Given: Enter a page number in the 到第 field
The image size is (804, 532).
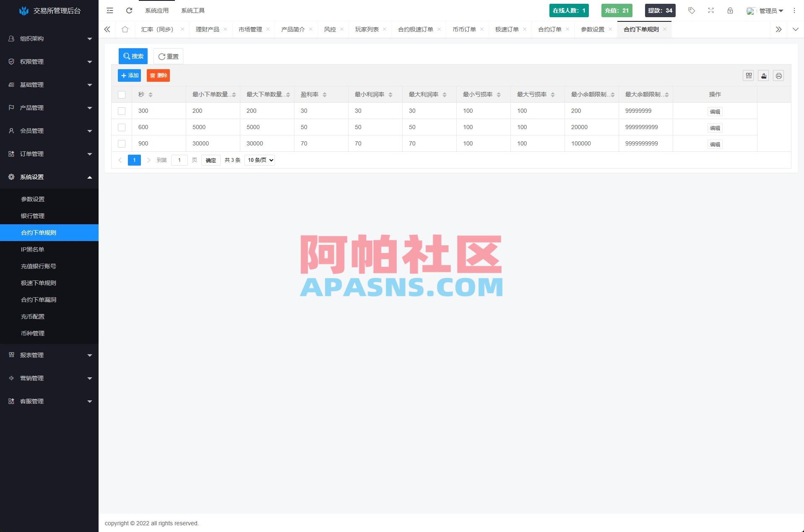Looking at the screenshot, I should 180,160.
